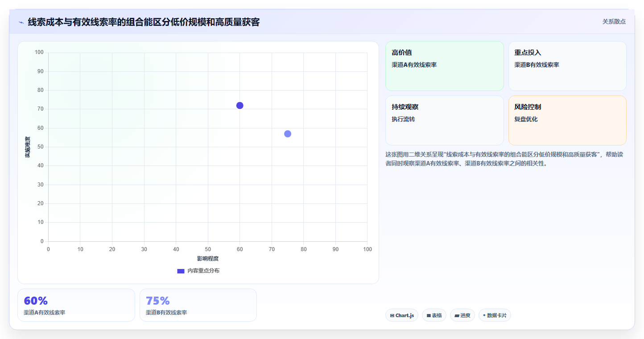The image size is (644, 339).
Task: Click the 100 label on the y-axis
Action: tap(39, 53)
